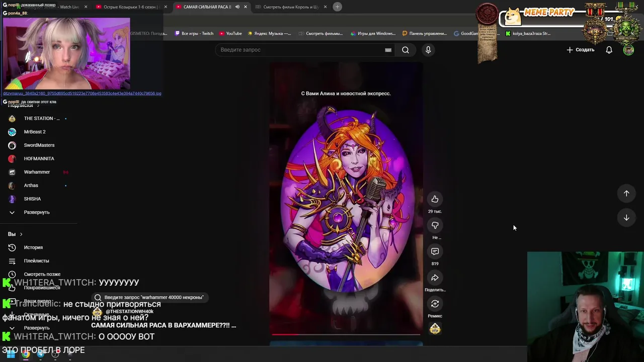The height and width of the screenshot is (362, 644).
Task: Expand lower sidebar list with Развернуть
Action: [37, 328]
